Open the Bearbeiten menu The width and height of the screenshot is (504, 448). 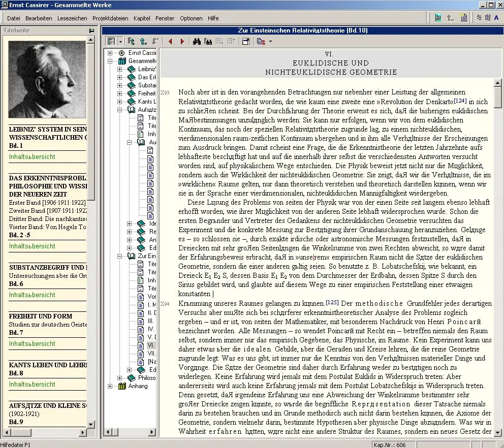click(39, 18)
